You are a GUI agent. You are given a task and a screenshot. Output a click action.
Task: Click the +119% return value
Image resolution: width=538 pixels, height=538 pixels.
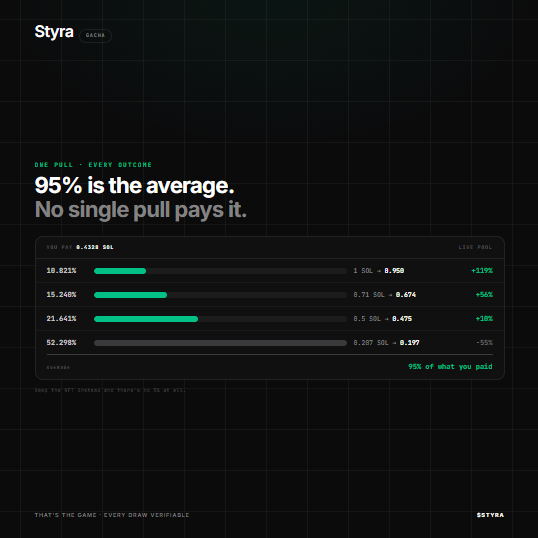pyautogui.click(x=482, y=271)
